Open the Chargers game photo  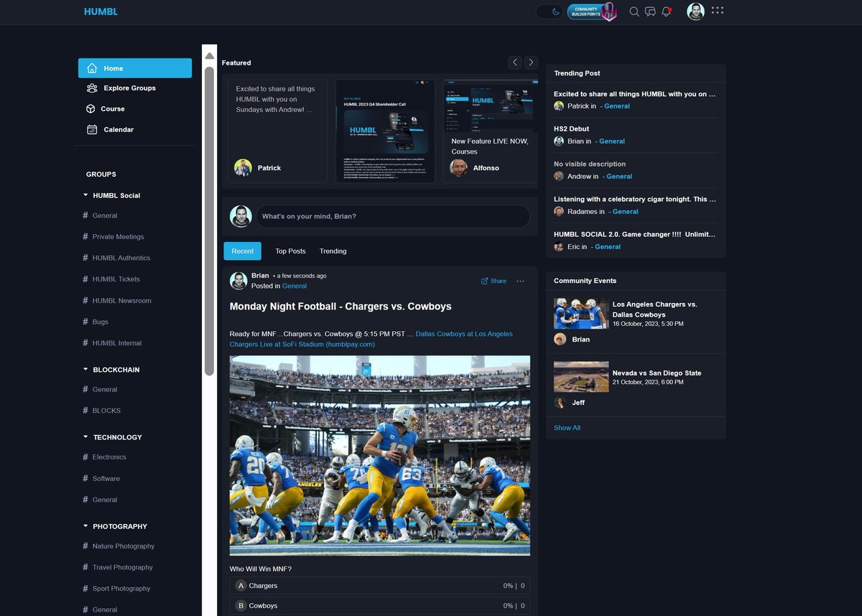[x=380, y=455]
